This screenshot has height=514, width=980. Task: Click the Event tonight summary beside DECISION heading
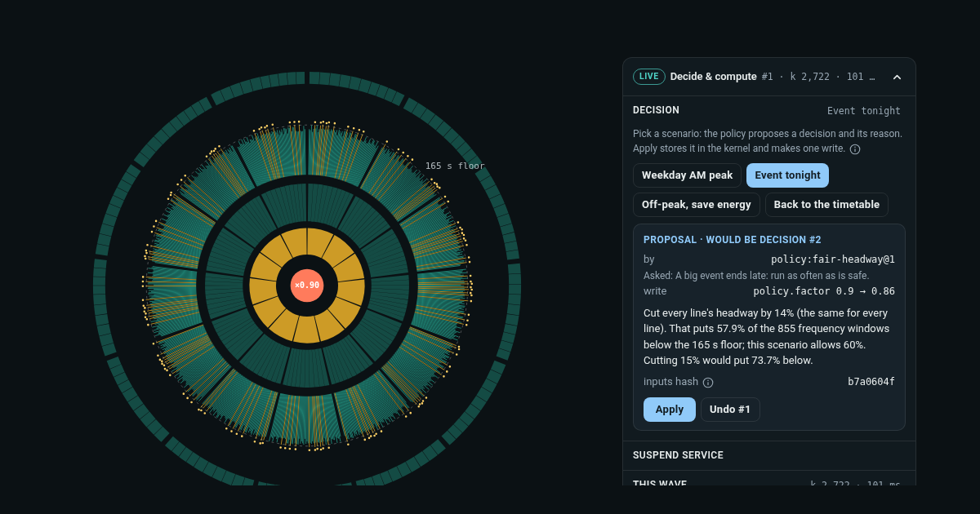pyautogui.click(x=864, y=111)
